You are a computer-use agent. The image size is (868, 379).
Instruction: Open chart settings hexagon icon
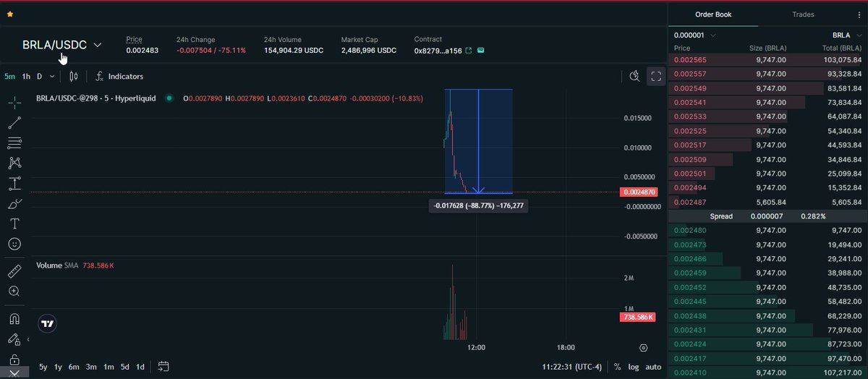pyautogui.click(x=644, y=348)
